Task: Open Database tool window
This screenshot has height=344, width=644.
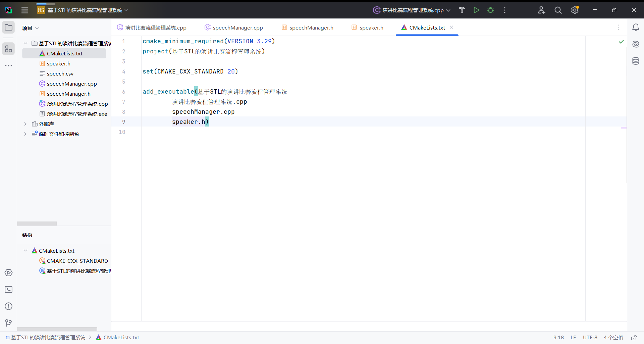Action: click(636, 61)
